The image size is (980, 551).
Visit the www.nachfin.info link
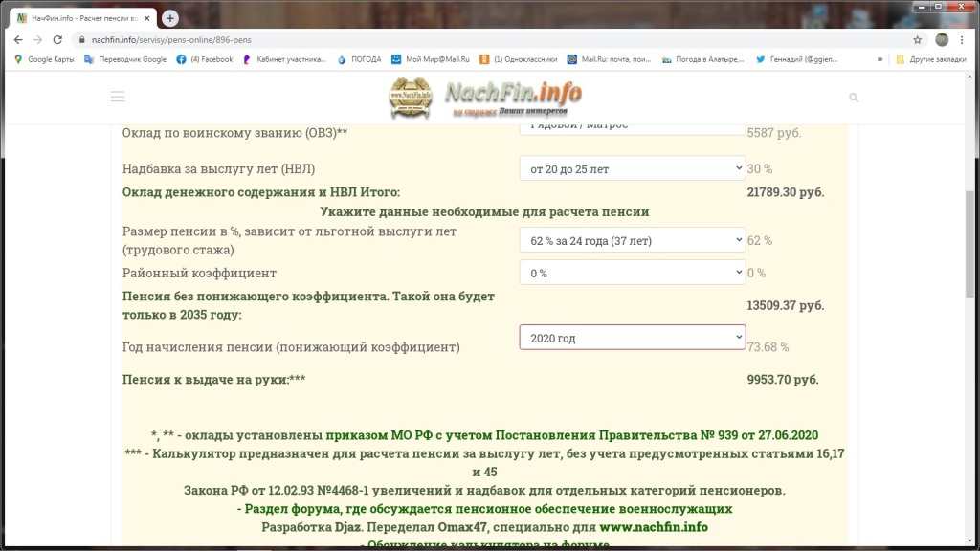pyautogui.click(x=654, y=527)
